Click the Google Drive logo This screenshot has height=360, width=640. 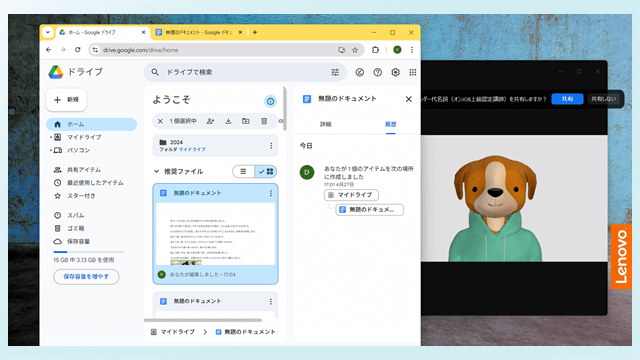click(x=56, y=72)
